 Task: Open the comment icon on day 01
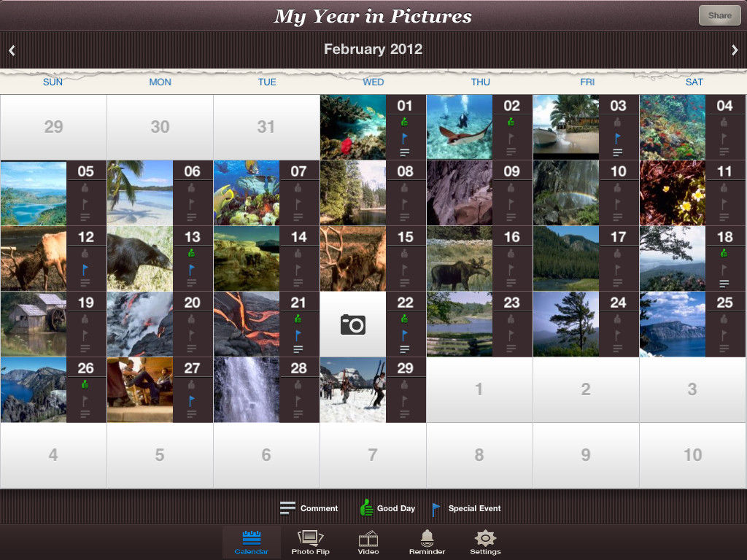(x=404, y=152)
